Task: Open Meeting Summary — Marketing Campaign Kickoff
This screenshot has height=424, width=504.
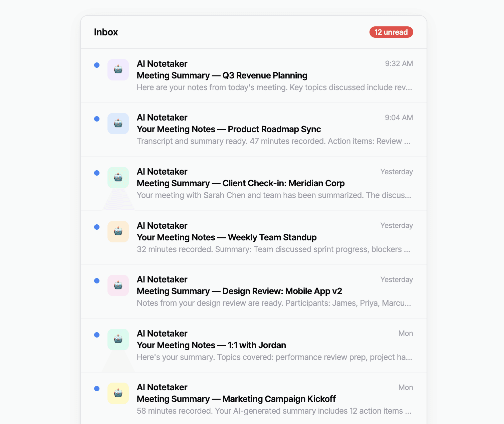Action: coord(236,399)
